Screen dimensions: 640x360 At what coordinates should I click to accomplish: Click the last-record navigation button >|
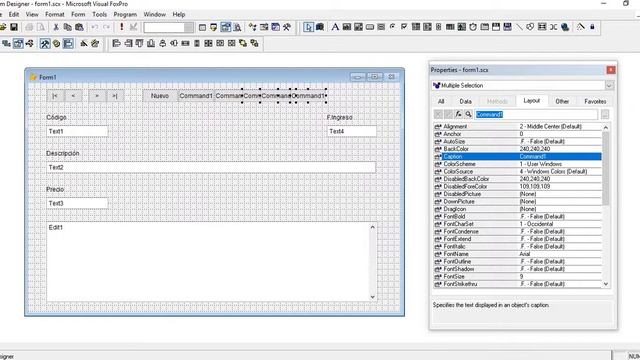115,96
